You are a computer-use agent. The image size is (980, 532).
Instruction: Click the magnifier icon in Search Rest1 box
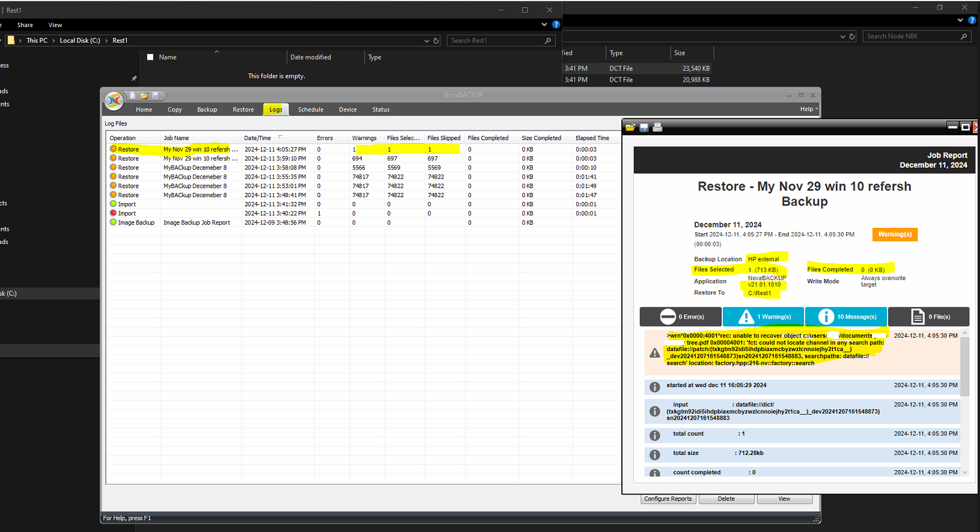(547, 41)
